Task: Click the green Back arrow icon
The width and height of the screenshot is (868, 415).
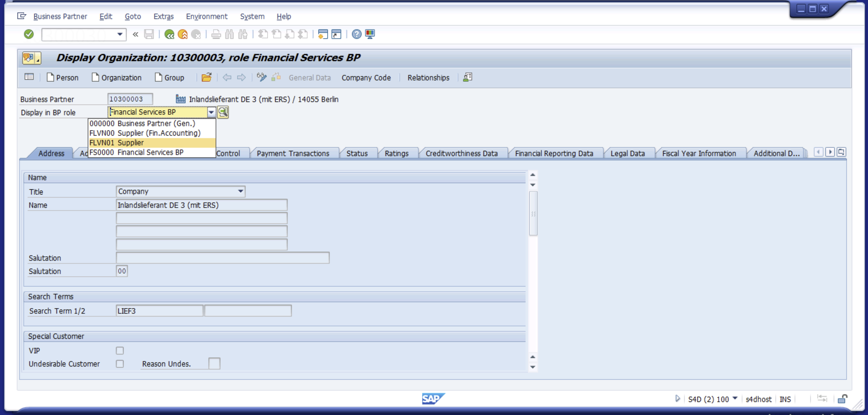Action: (x=169, y=34)
